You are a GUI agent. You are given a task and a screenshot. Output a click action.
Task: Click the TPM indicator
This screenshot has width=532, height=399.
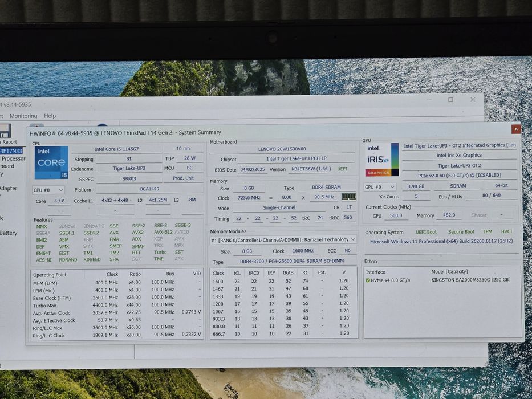click(x=487, y=232)
